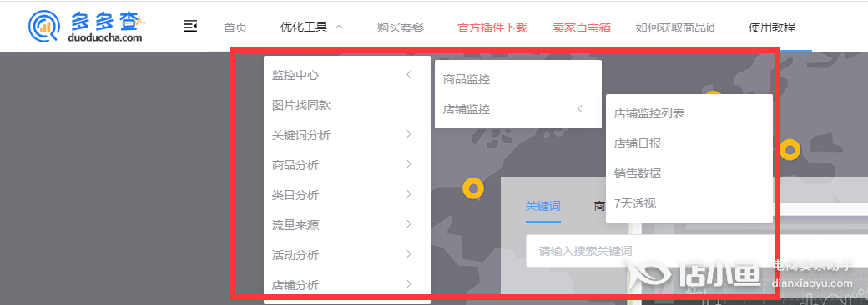Open the 卖家百宝箱 link
This screenshot has width=868, height=305.
581,27
